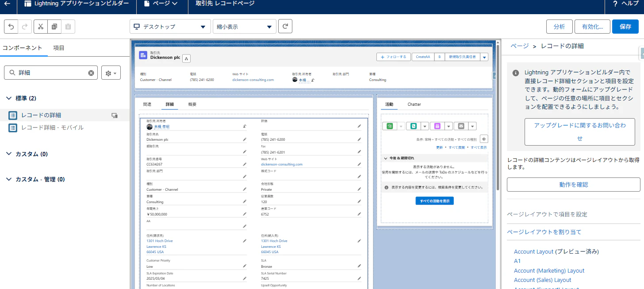The image size is (644, 289).
Task: Select the 関連 tab on canvas
Action: tap(147, 104)
